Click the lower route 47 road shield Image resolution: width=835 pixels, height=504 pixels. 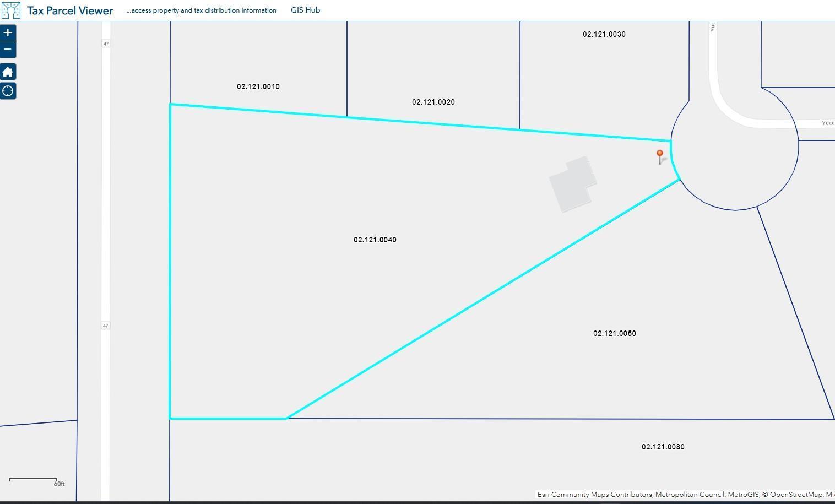(x=105, y=326)
